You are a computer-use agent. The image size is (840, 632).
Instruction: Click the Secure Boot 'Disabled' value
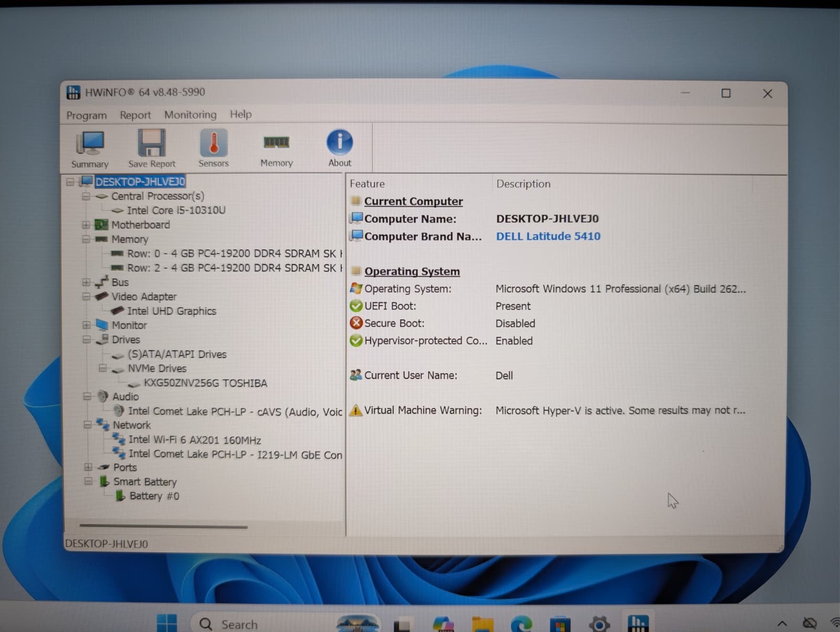pyautogui.click(x=516, y=323)
